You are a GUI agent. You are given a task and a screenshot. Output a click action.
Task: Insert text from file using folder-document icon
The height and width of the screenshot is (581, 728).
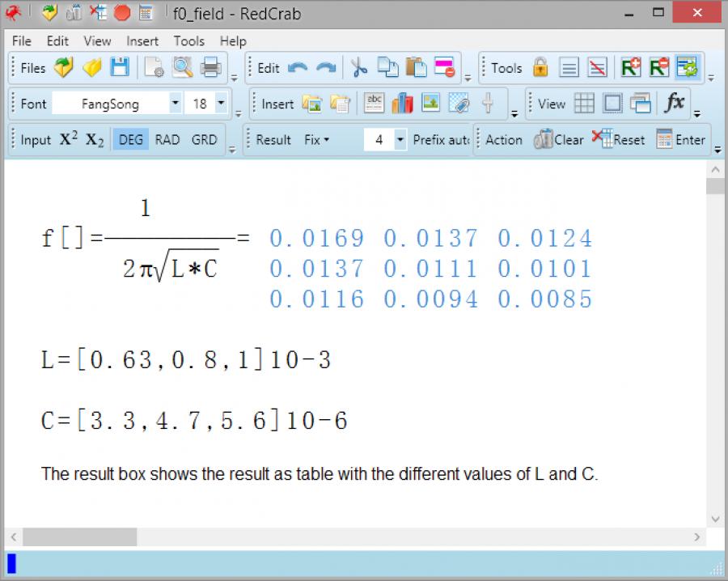tap(341, 104)
